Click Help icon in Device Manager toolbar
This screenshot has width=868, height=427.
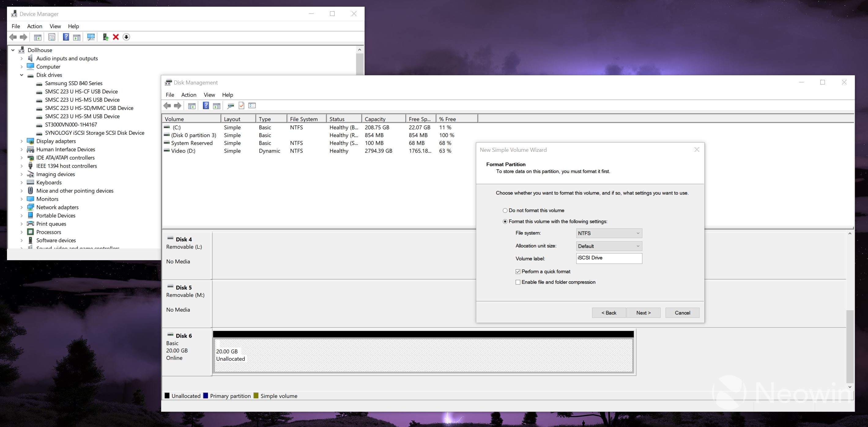(x=66, y=37)
